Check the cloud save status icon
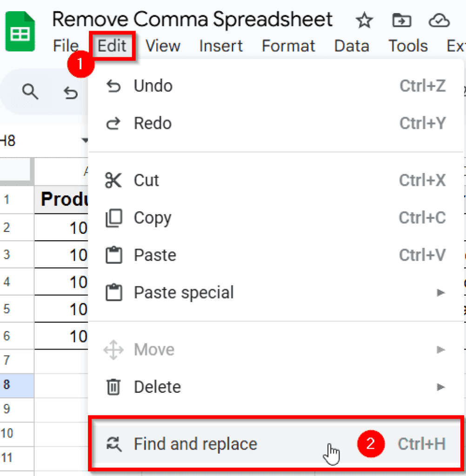Viewport: 466px width, 476px height. pos(438,20)
